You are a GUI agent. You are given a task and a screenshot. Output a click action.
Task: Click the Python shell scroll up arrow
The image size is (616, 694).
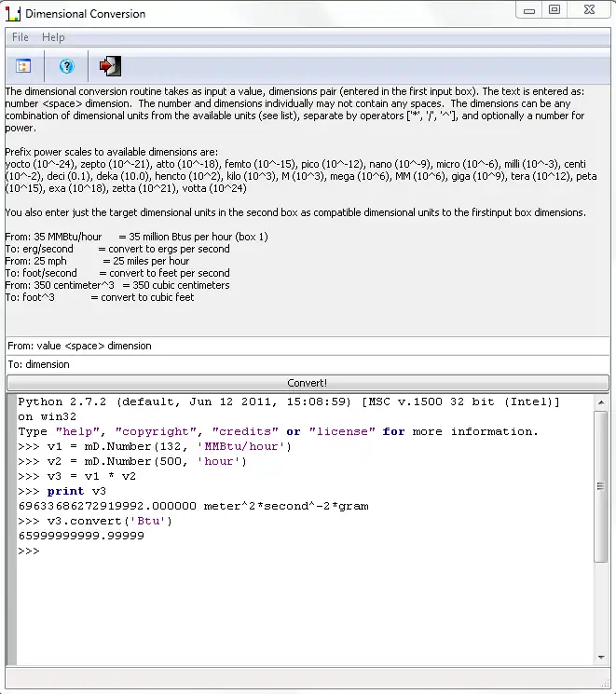click(x=601, y=402)
